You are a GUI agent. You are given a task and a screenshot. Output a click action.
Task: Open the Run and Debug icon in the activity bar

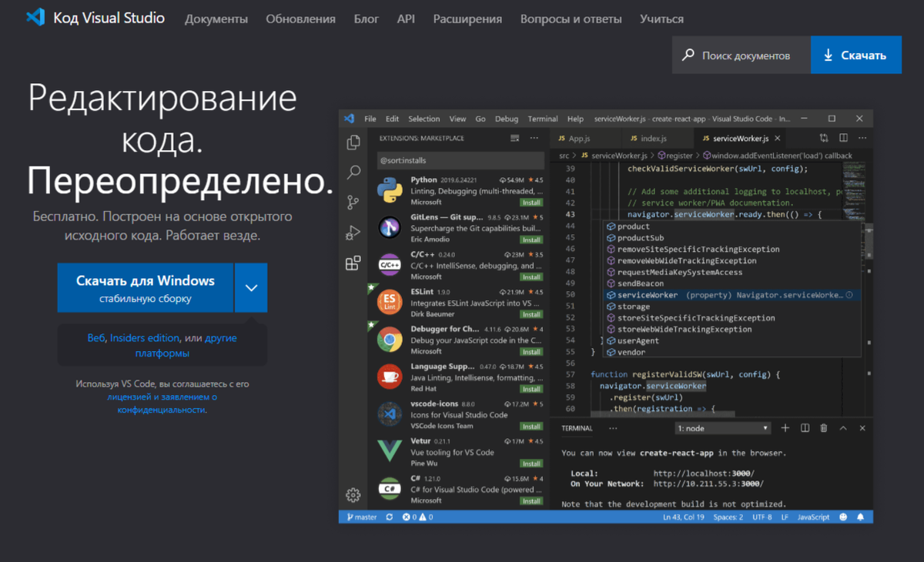pyautogui.click(x=353, y=232)
